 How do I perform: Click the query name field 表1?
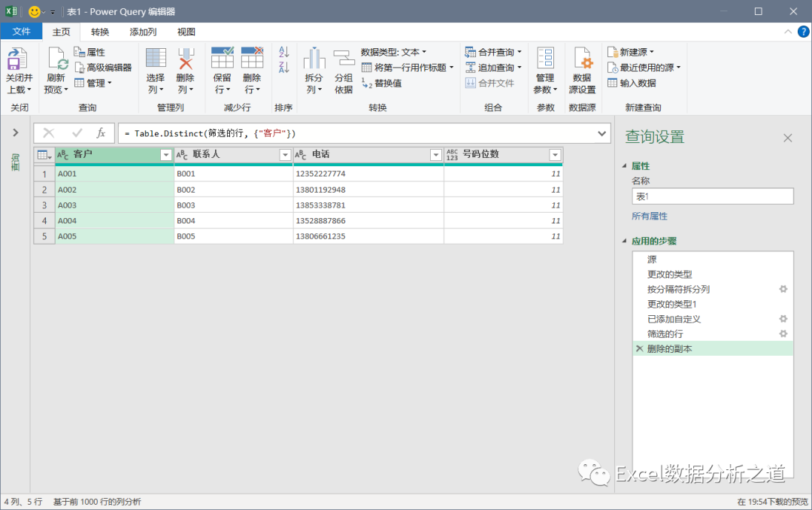tap(713, 196)
